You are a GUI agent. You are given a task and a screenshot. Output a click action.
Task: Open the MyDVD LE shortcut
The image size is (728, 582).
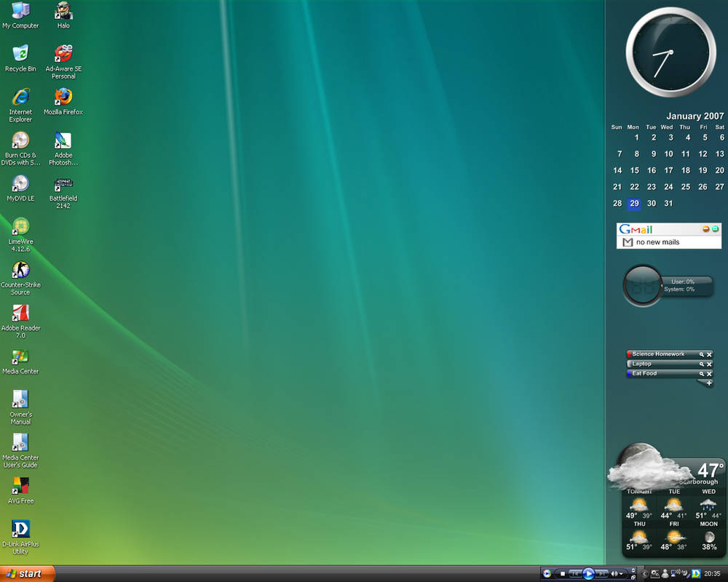(x=20, y=188)
